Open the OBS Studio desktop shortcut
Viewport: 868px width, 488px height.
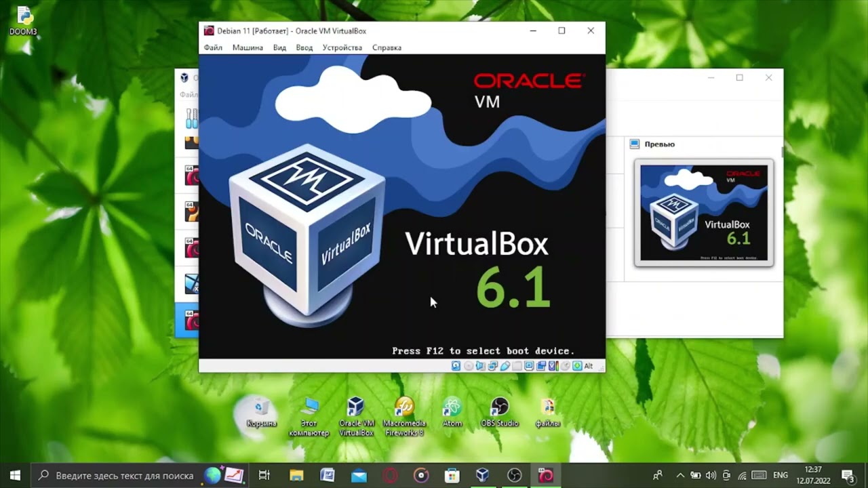click(500, 412)
